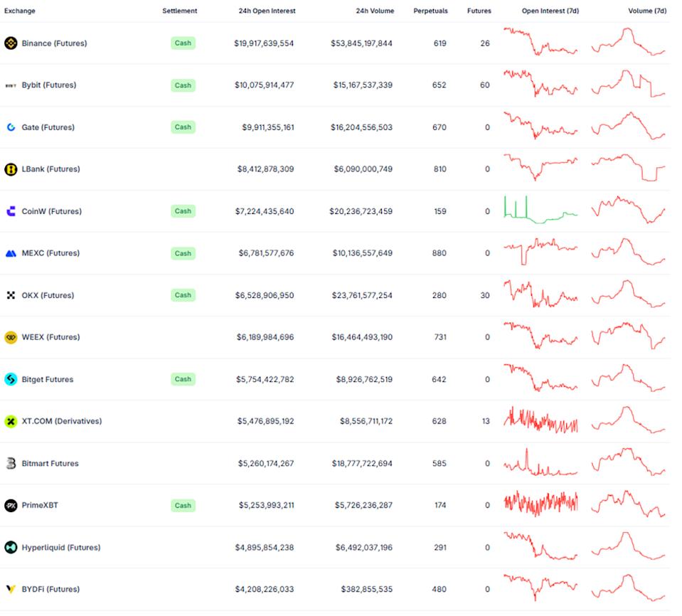Click the Binance exchange logo icon
The image size is (682, 616).
11,43
